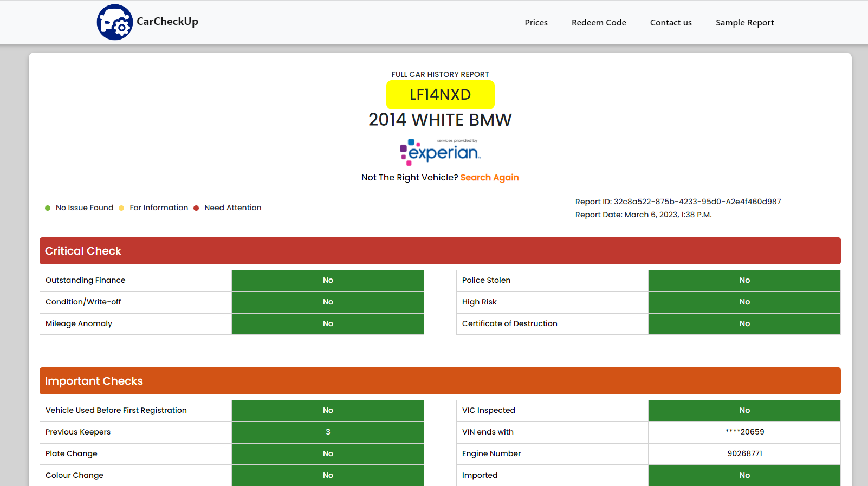Go to Redeem Code page
The height and width of the screenshot is (486, 868).
pos(599,23)
